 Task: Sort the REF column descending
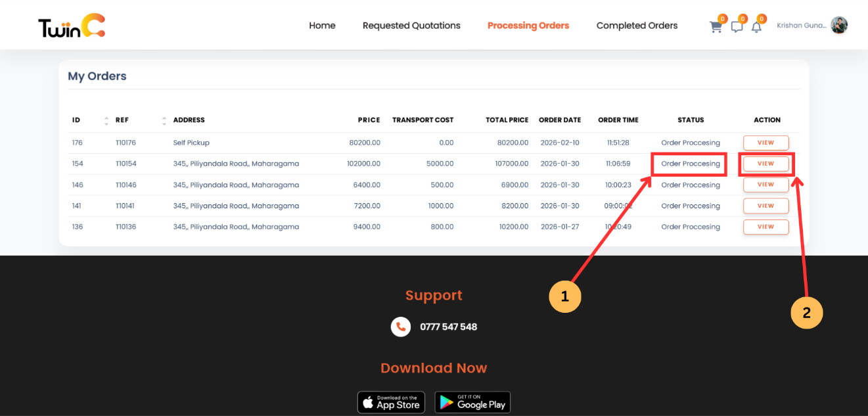pyautogui.click(x=164, y=122)
